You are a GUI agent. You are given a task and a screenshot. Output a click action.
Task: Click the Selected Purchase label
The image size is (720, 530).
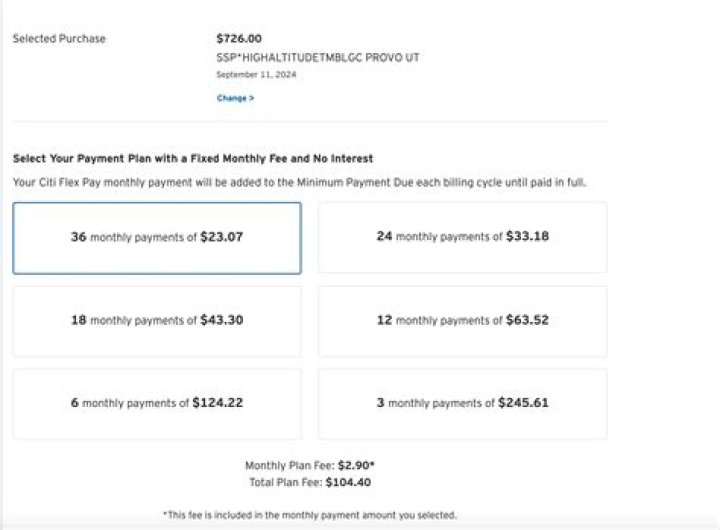59,39
